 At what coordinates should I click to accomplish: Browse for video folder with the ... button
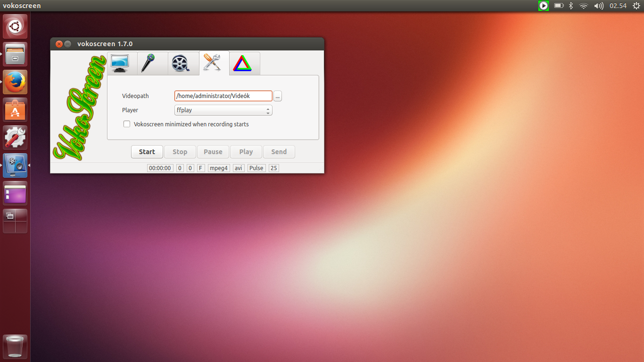[x=278, y=96]
